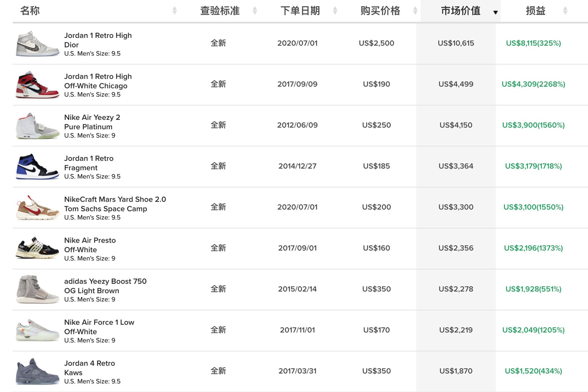Open the Jordan 4 Retro Kaws thumbnail

pyautogui.click(x=37, y=371)
